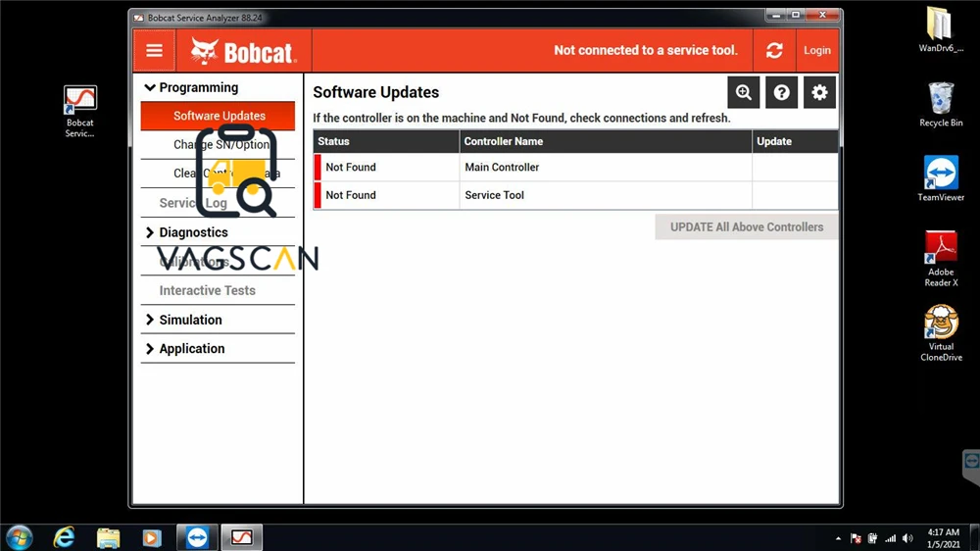Click the Status column header
This screenshot has width=980, height=551.
click(386, 141)
